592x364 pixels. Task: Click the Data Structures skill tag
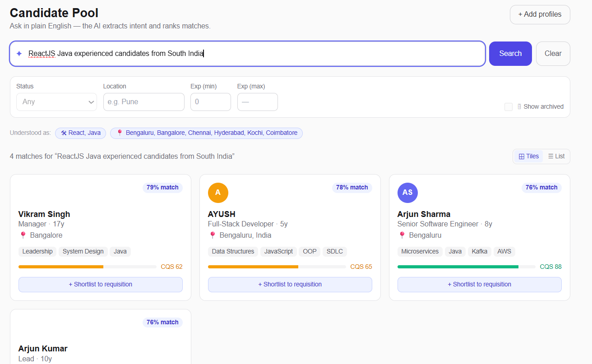pyautogui.click(x=233, y=252)
